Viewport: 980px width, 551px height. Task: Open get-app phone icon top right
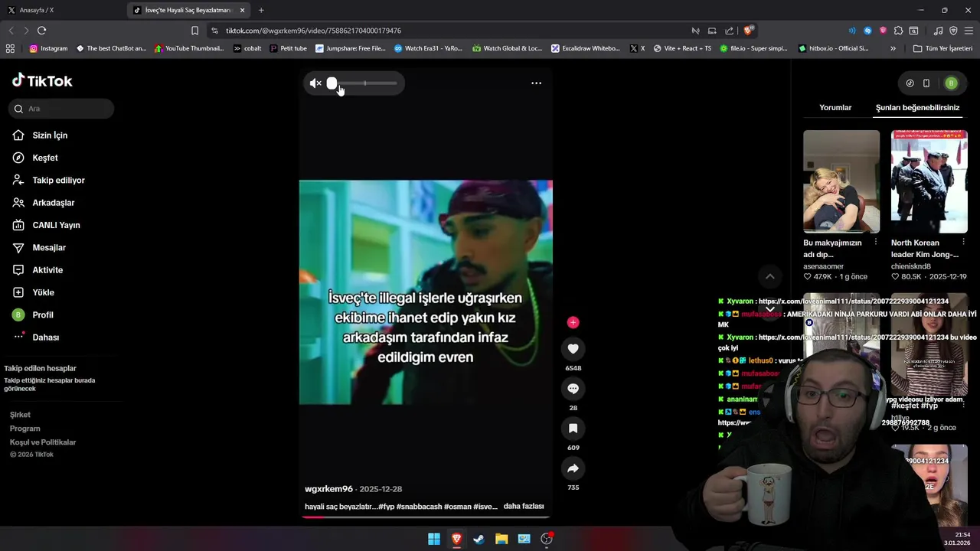pos(926,83)
